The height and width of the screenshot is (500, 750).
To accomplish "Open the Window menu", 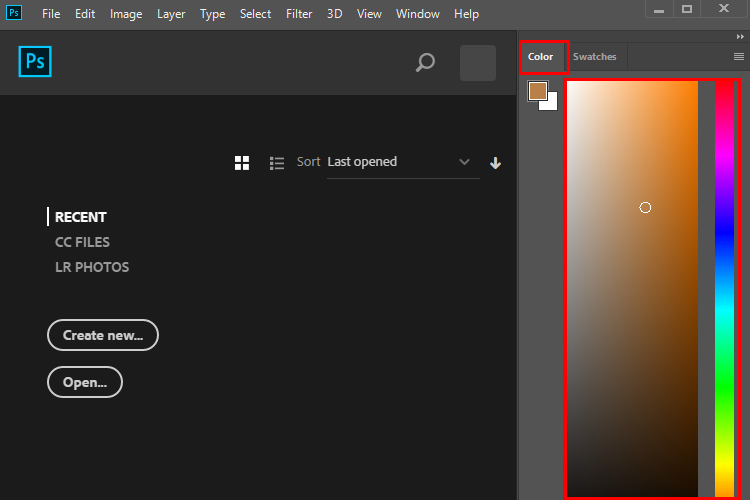I will coord(418,14).
